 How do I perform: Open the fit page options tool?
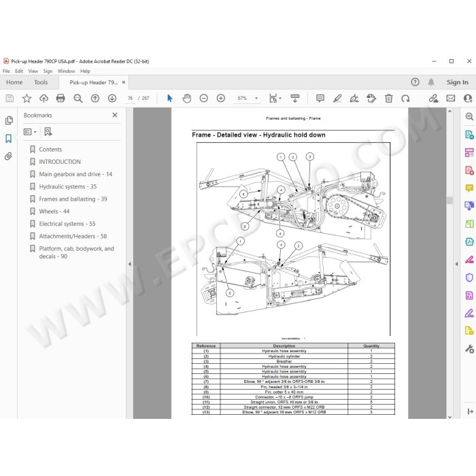pyautogui.click(x=275, y=99)
